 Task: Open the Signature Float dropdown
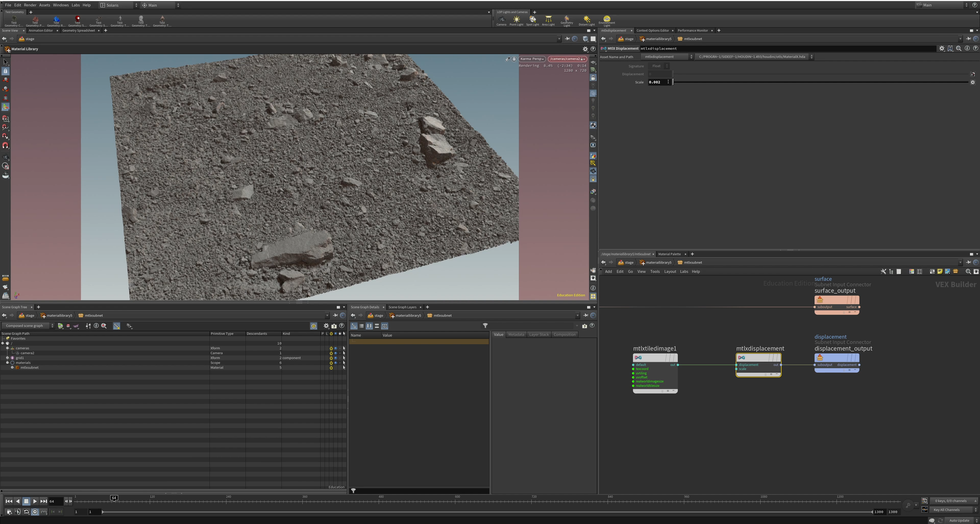pyautogui.click(x=659, y=66)
